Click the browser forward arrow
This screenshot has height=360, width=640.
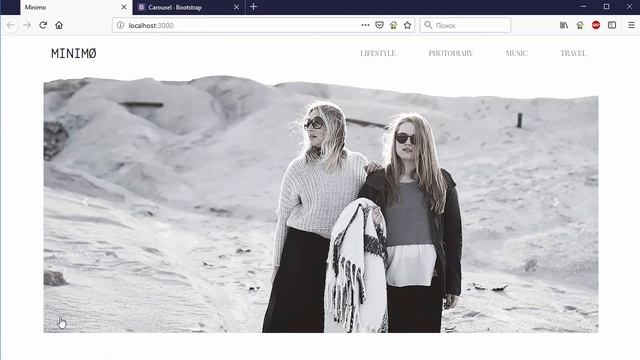coord(27,25)
